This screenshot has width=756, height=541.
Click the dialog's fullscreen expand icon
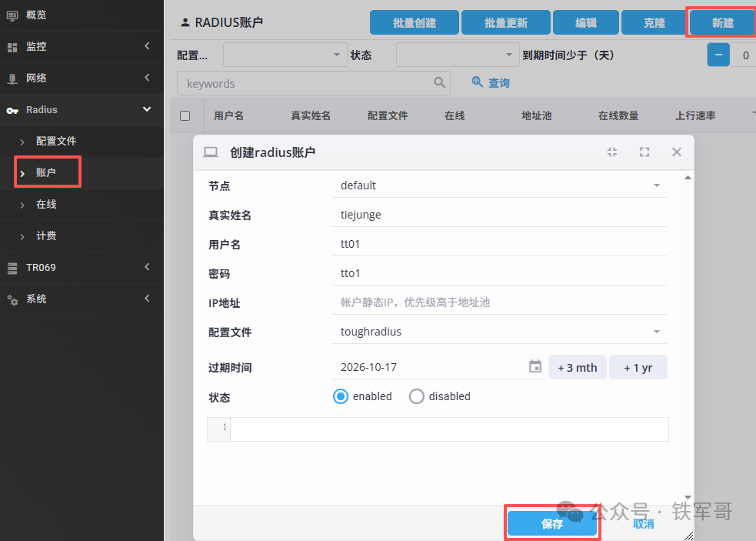644,152
